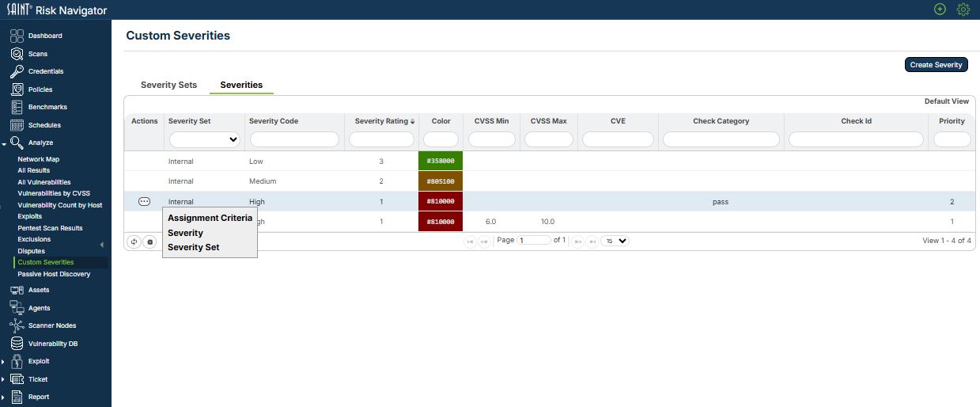Choose Assignment Criteria from the context menu
The width and height of the screenshot is (980, 407).
(x=210, y=218)
